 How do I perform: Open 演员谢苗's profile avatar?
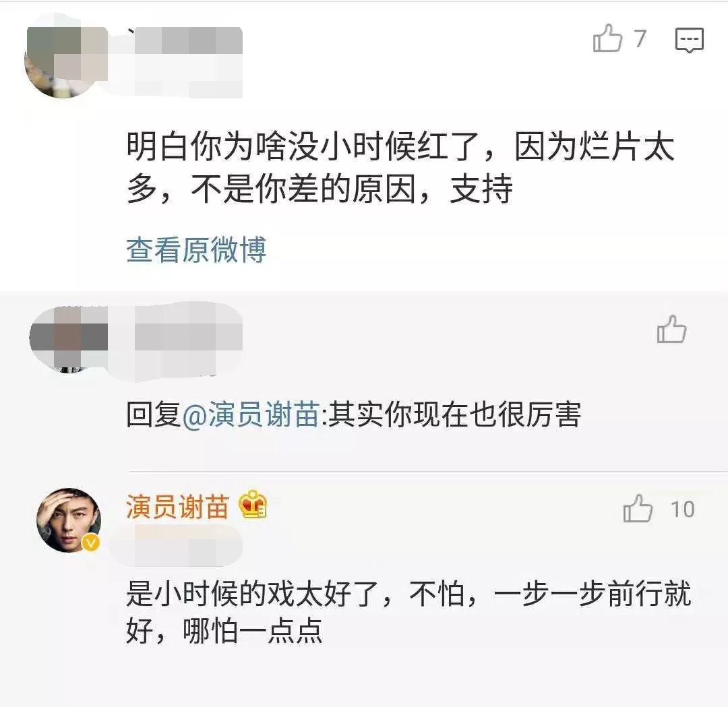click(x=69, y=520)
